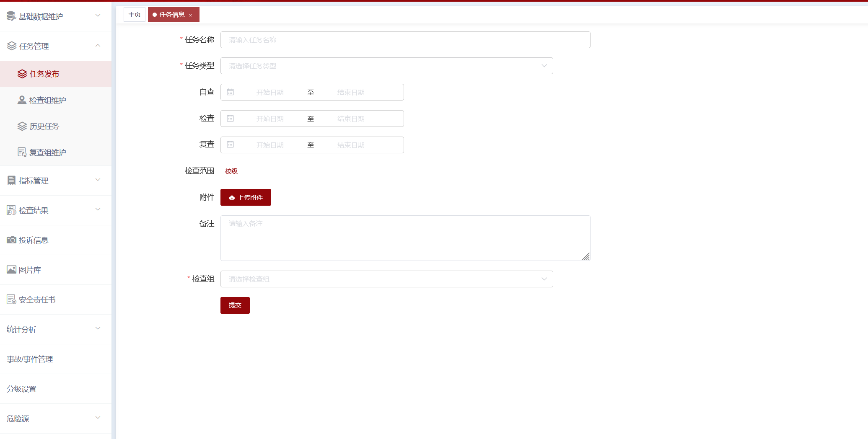This screenshot has width=868, height=439.
Task: Select the 任务信息 tab
Action: click(174, 15)
